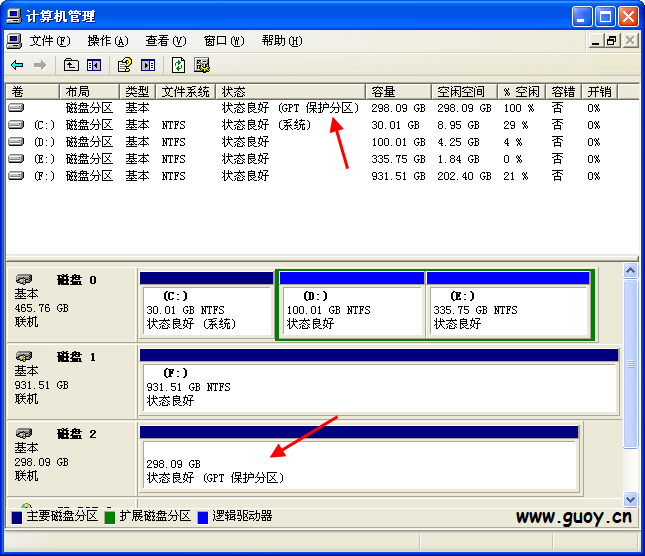Click the 4.25 GB free space cell
645x556 pixels.
click(458, 142)
